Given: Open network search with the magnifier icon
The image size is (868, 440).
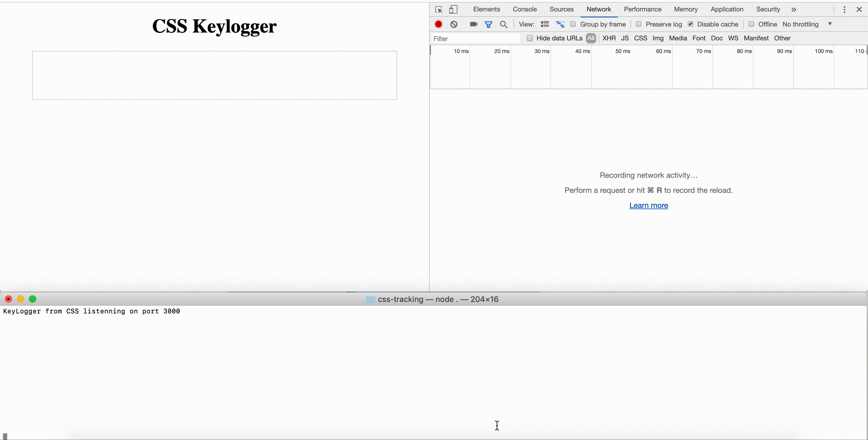Looking at the screenshot, I should pos(504,24).
